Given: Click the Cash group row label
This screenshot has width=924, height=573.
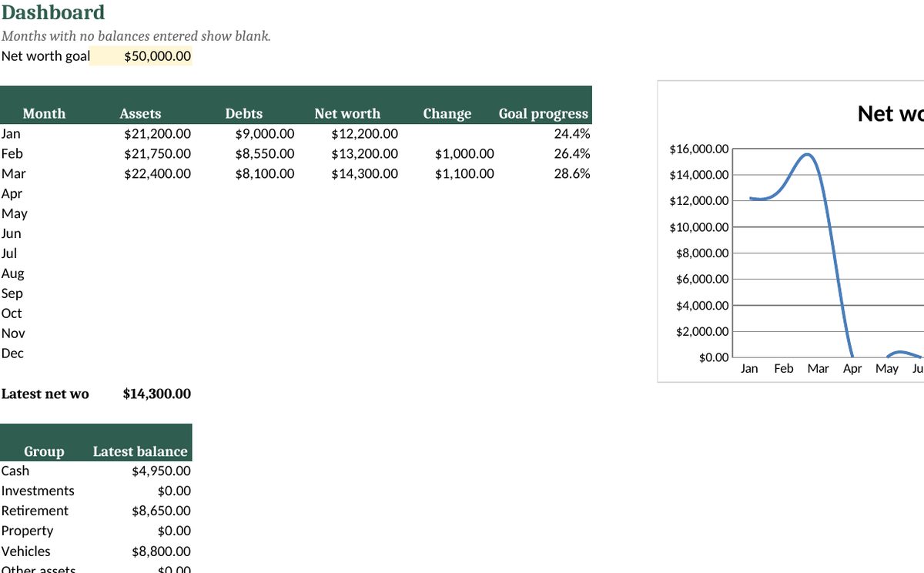Looking at the screenshot, I should [15, 471].
